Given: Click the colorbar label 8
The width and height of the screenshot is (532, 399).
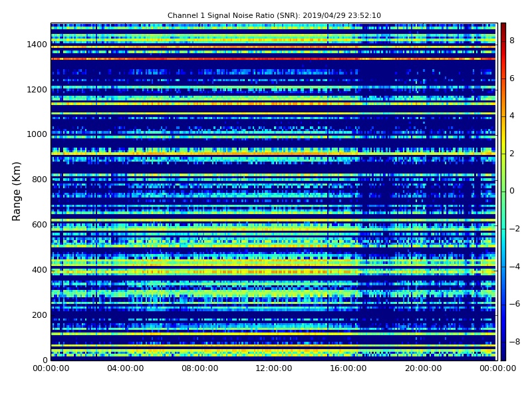Looking at the screenshot, I should click(x=512, y=41).
